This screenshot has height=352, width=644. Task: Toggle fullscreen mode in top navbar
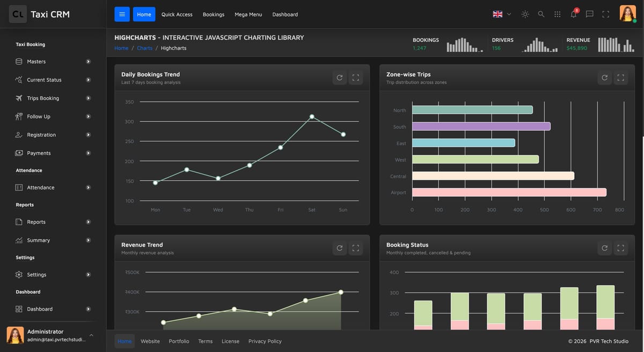tap(605, 14)
